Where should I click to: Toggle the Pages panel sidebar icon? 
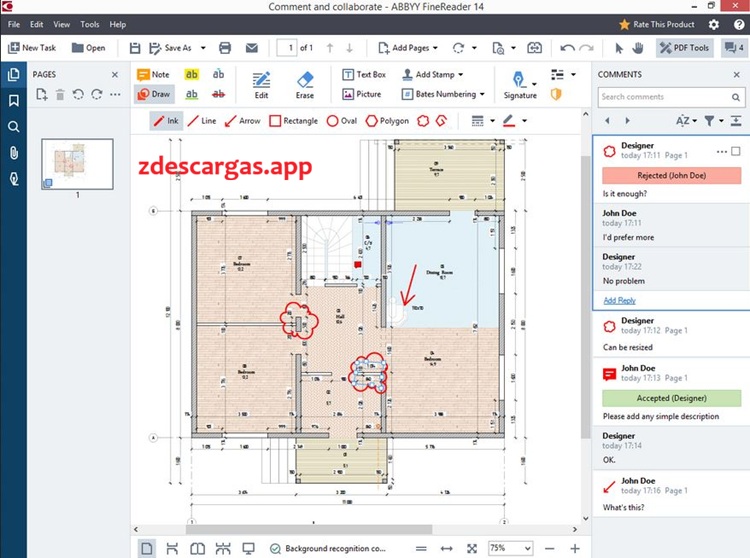pyautogui.click(x=13, y=75)
